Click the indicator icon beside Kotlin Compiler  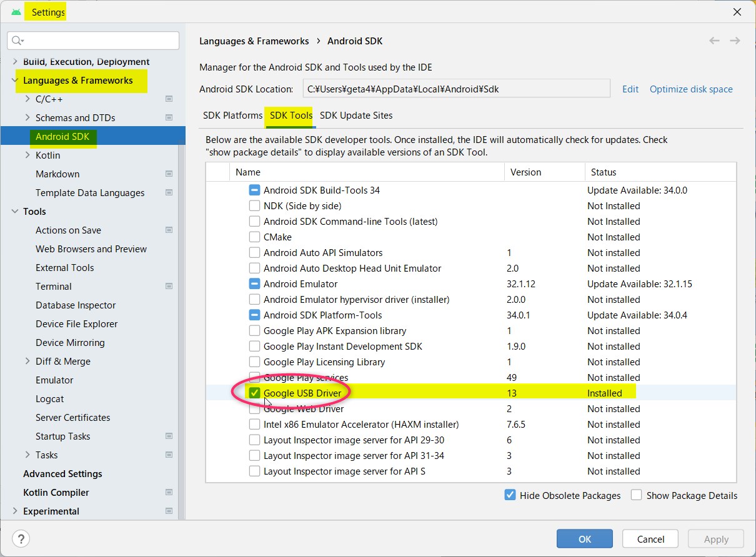(x=169, y=492)
